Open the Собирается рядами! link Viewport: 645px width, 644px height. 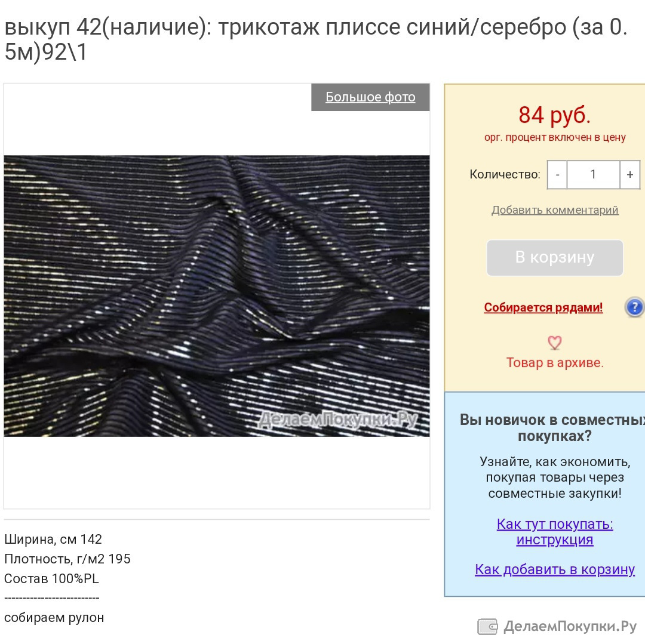543,307
